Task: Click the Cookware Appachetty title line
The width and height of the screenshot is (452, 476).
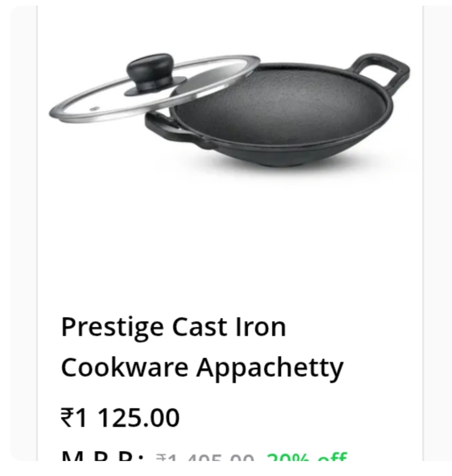Action: [202, 369]
